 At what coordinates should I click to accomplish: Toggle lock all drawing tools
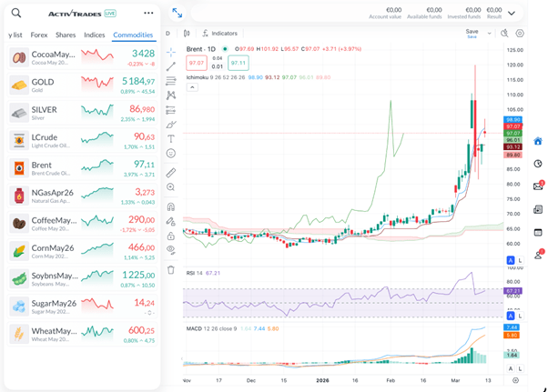coord(171,234)
